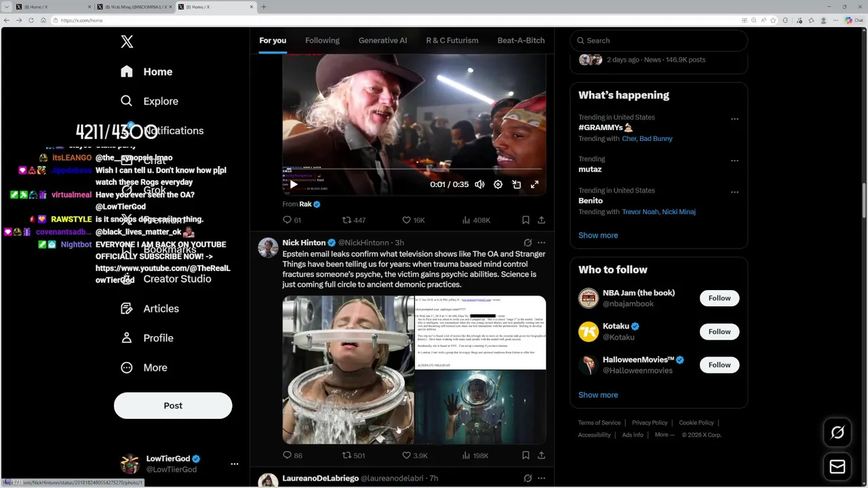Open Creator Studio in the sidebar

(x=165, y=279)
